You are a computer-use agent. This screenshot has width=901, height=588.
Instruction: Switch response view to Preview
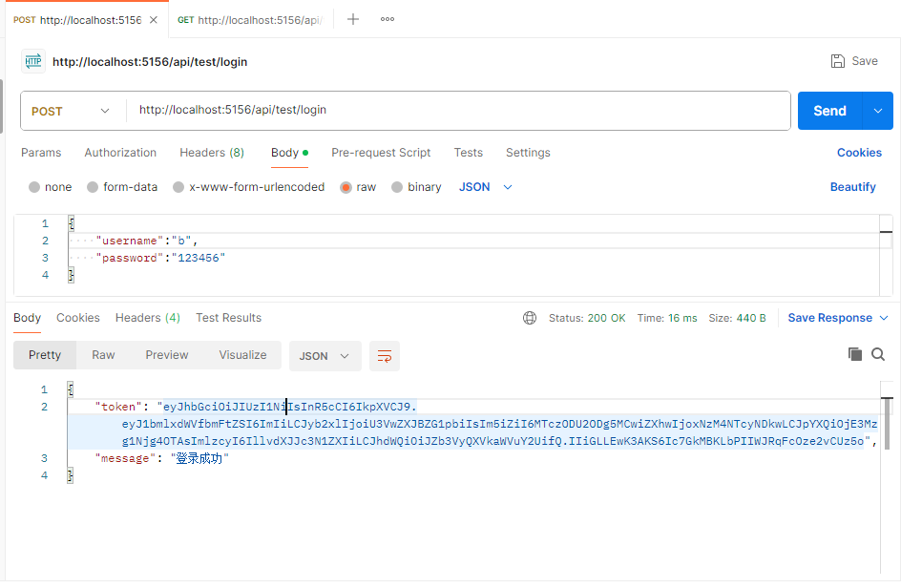(x=167, y=355)
